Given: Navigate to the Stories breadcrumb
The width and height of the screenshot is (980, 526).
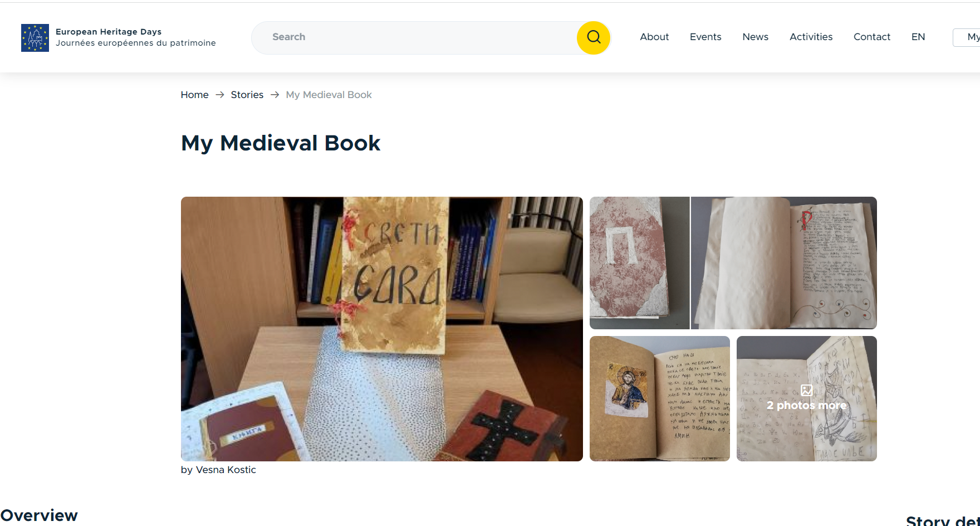Looking at the screenshot, I should pos(247,95).
